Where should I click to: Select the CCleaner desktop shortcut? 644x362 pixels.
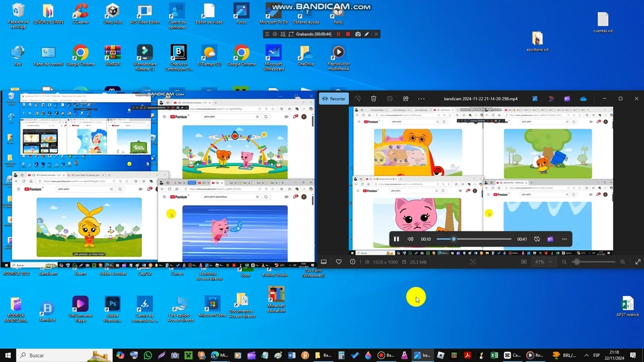click(x=80, y=14)
